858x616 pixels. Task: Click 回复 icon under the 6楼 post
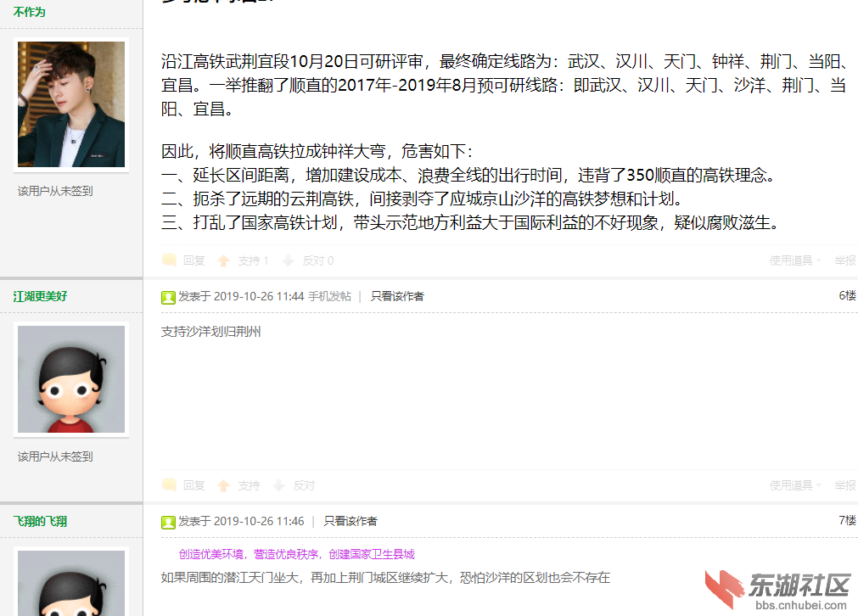(x=169, y=485)
